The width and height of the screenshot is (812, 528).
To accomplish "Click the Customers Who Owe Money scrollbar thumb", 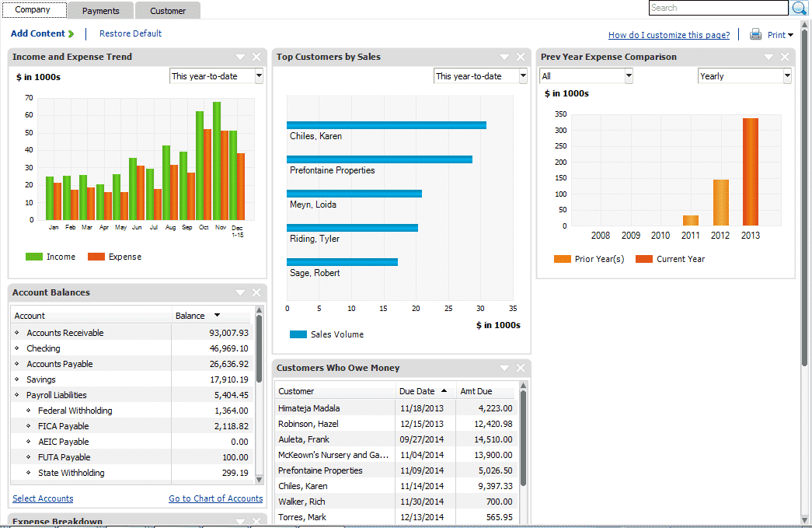I will 523,438.
